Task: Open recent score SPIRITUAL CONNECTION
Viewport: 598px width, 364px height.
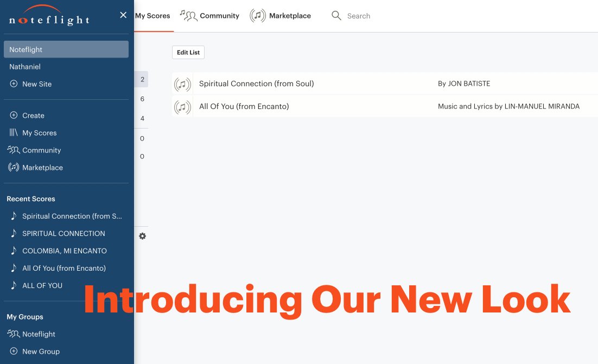Action: coord(63,234)
